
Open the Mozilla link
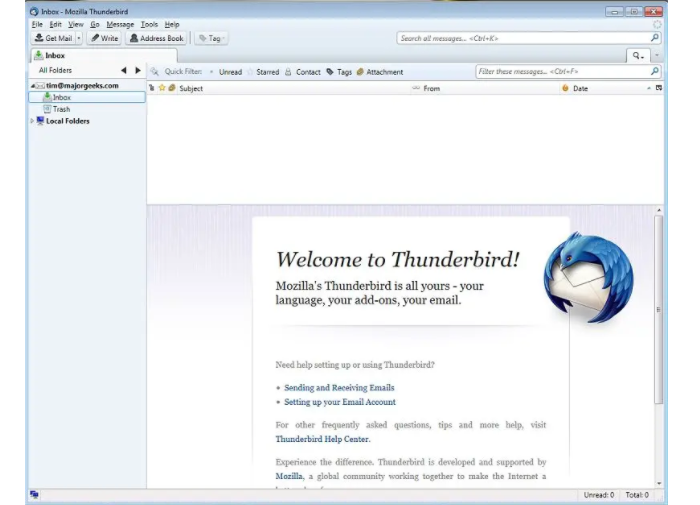[x=288, y=476]
